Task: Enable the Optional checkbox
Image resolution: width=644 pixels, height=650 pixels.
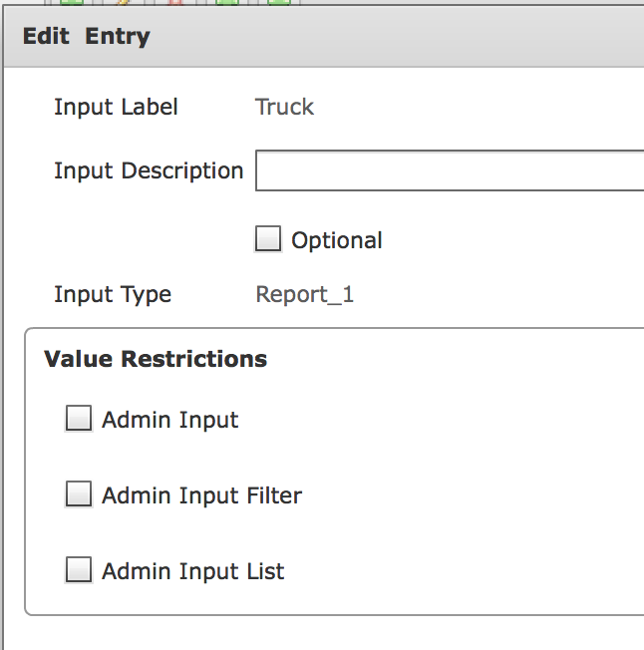Action: tap(268, 238)
